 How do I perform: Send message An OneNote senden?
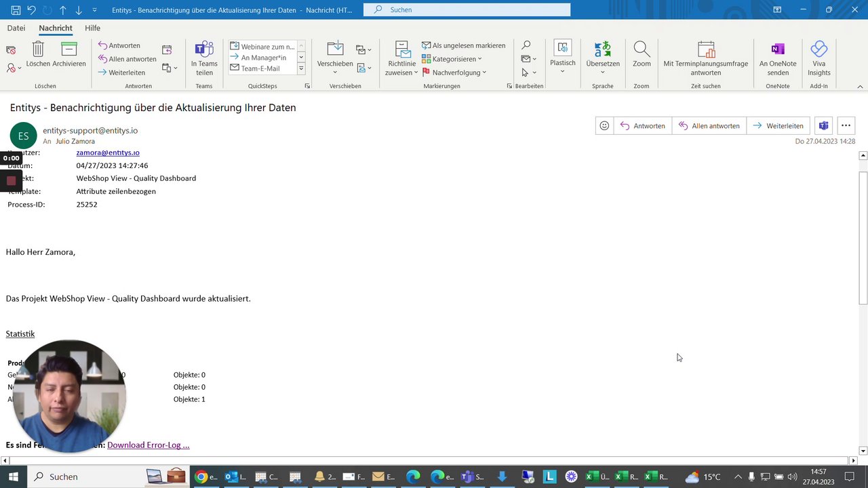pos(778,58)
